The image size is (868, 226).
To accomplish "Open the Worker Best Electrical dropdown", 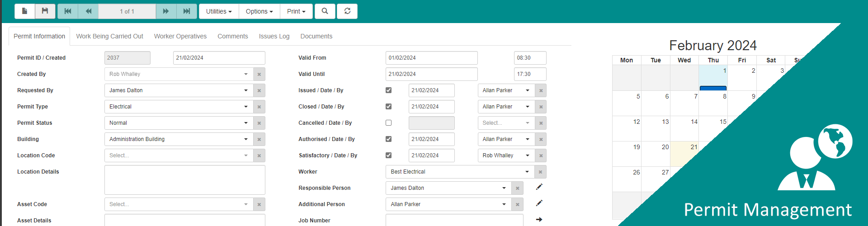I will point(460,172).
